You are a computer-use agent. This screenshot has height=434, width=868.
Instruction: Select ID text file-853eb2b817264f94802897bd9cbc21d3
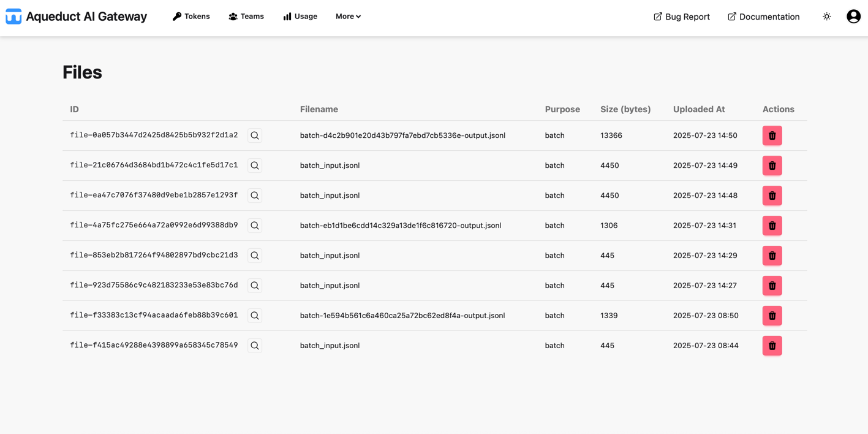coord(154,255)
